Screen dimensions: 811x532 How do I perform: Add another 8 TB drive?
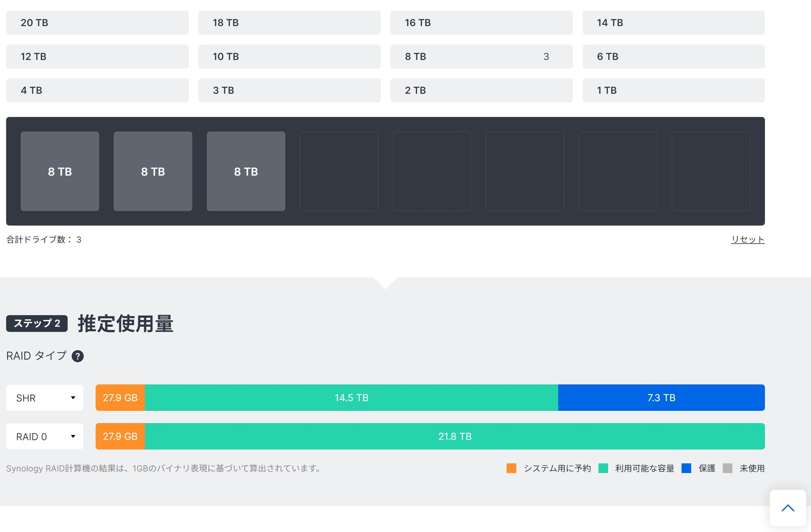pos(481,57)
